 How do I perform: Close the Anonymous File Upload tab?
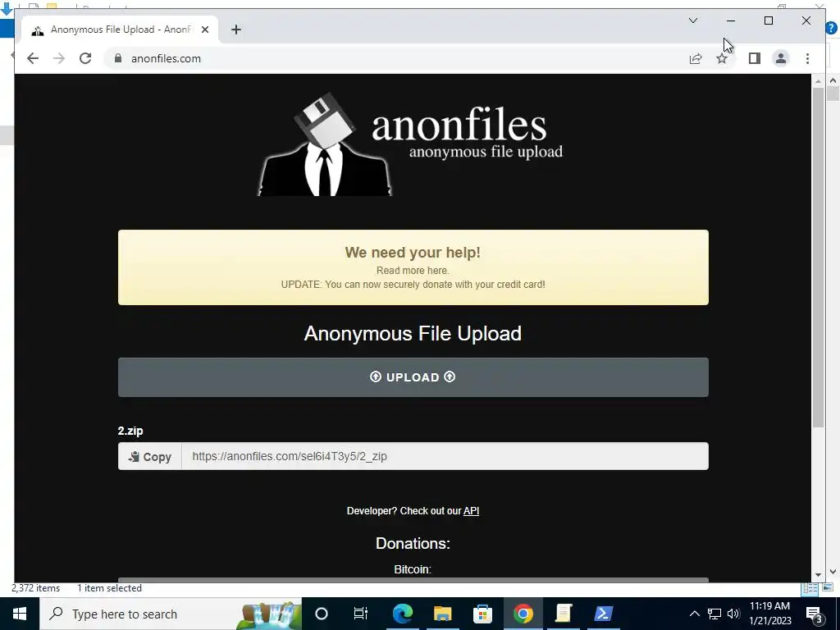204,30
